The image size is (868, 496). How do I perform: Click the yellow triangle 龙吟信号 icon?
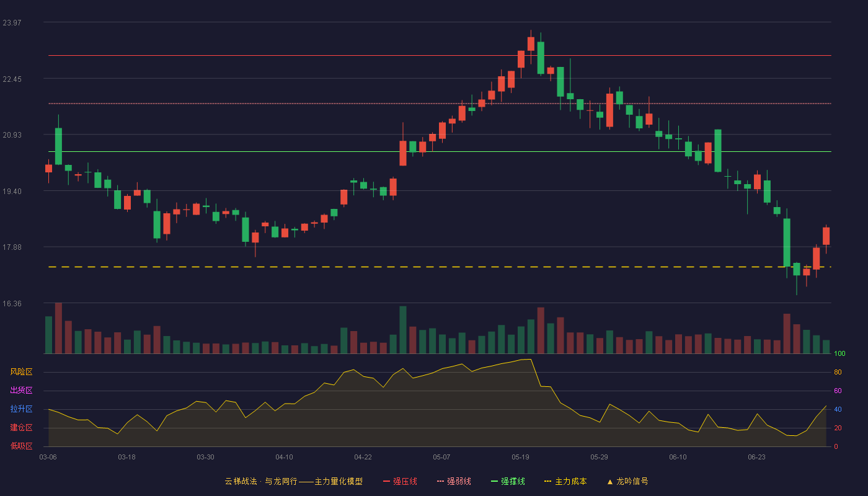click(610, 481)
